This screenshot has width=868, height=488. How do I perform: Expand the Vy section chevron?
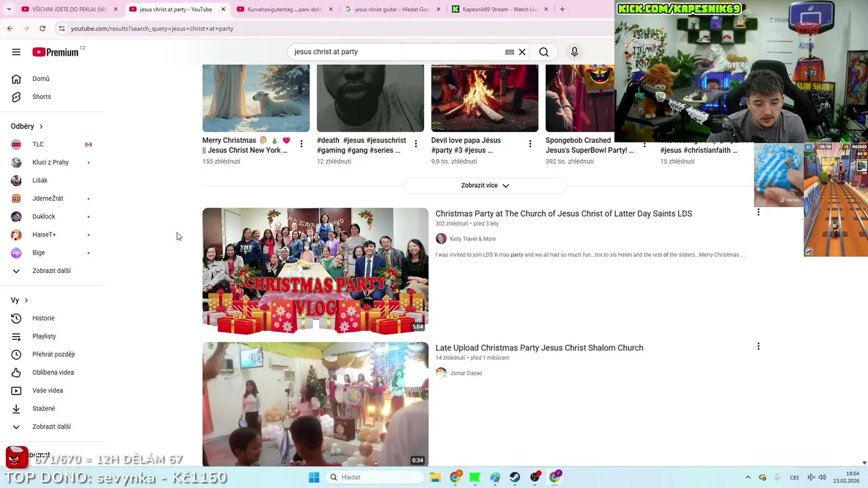pos(26,300)
